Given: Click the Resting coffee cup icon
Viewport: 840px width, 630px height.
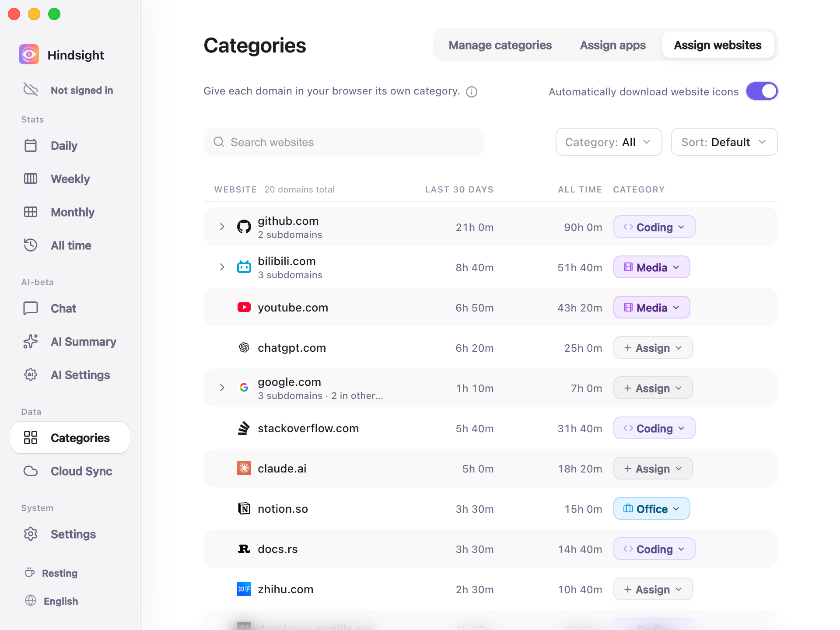Looking at the screenshot, I should click(x=30, y=572).
